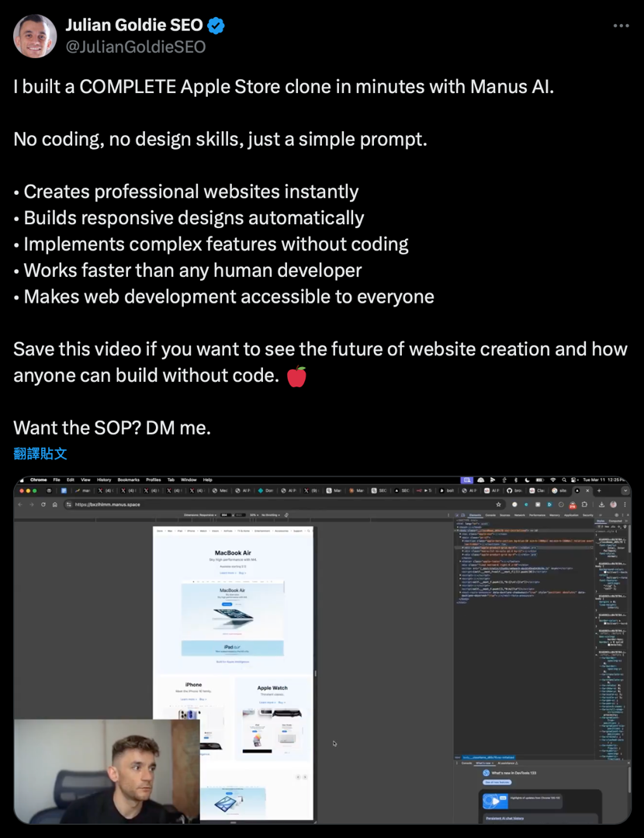Click the Chrome downloads icon
Image resolution: width=644 pixels, height=838 pixels.
[x=601, y=504]
